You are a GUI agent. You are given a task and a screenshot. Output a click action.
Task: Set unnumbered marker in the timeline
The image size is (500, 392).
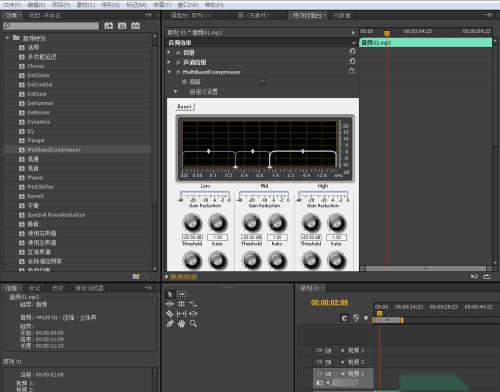(366, 318)
